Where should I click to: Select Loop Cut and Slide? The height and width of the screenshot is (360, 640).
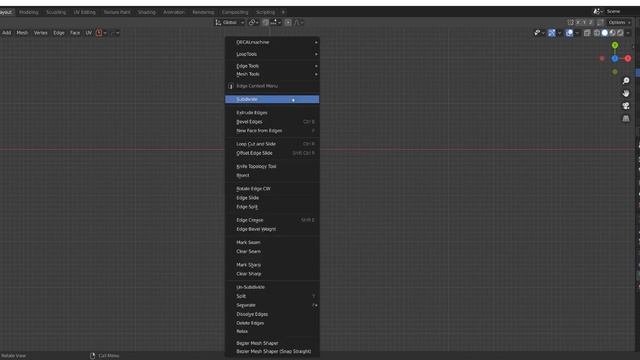272,144
